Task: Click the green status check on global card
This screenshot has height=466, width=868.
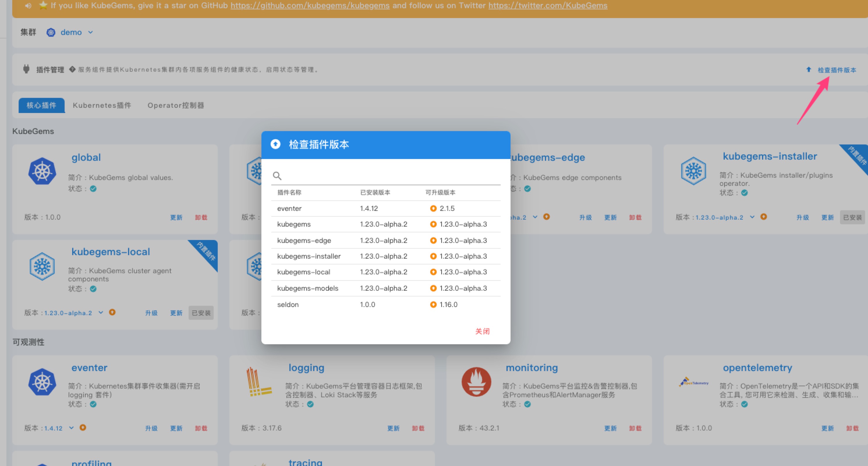Action: [93, 188]
